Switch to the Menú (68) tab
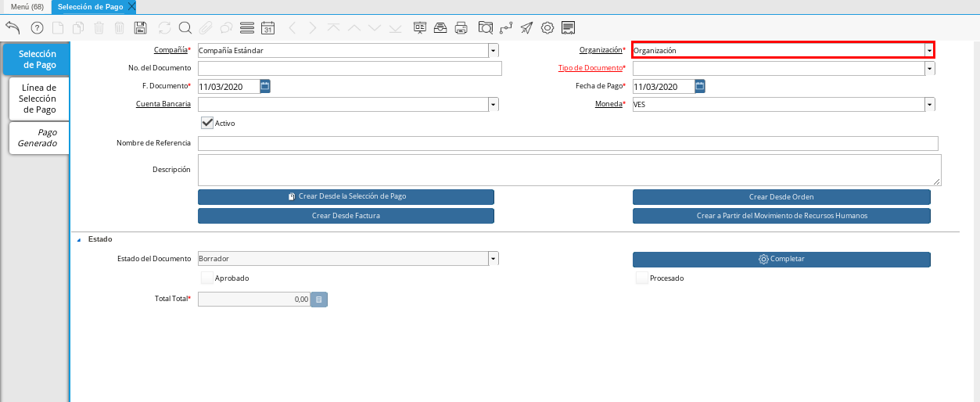980x402 pixels. coord(27,6)
